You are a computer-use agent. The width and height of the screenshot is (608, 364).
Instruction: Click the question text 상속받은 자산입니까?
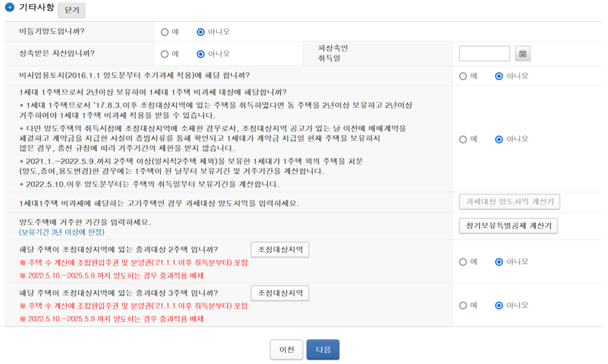pyautogui.click(x=56, y=53)
